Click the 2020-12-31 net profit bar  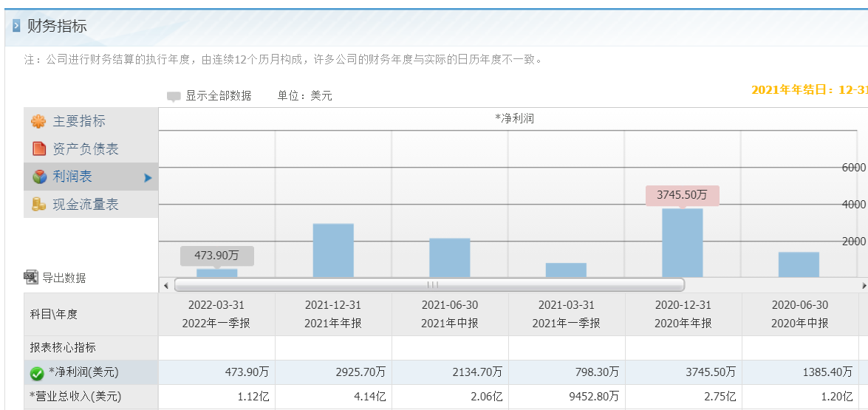click(x=683, y=243)
